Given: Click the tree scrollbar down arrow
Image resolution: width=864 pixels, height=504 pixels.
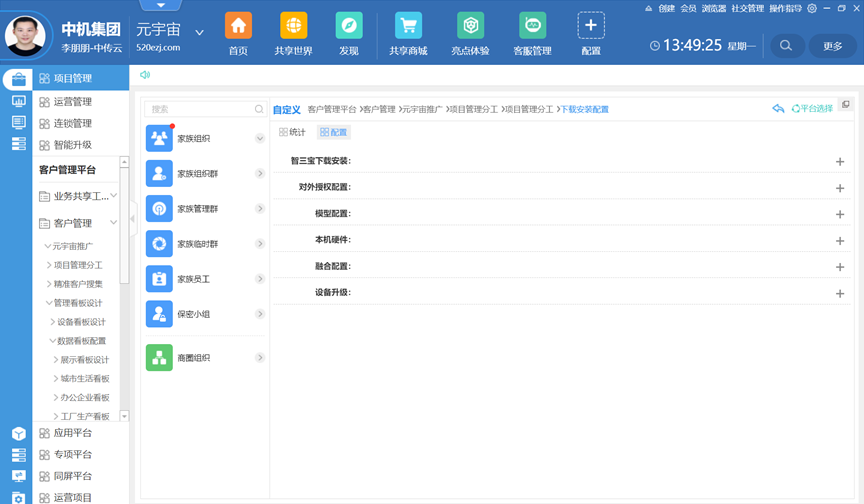Looking at the screenshot, I should (x=124, y=415).
